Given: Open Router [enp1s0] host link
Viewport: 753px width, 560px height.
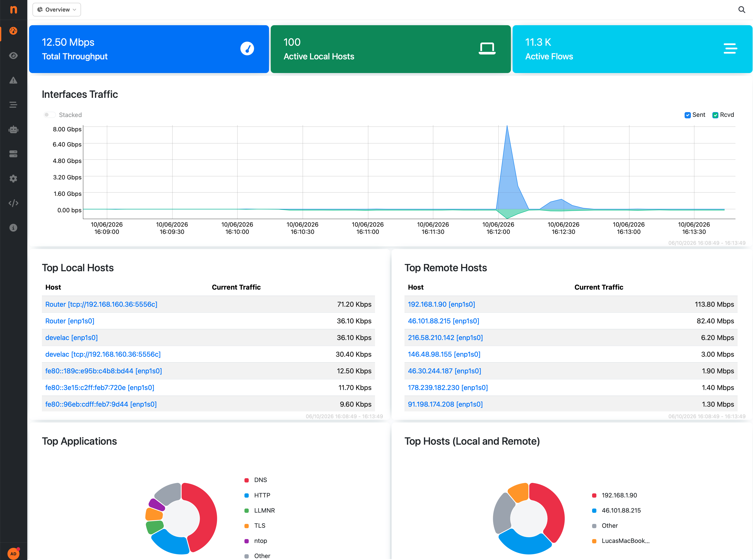Looking at the screenshot, I should [x=69, y=321].
